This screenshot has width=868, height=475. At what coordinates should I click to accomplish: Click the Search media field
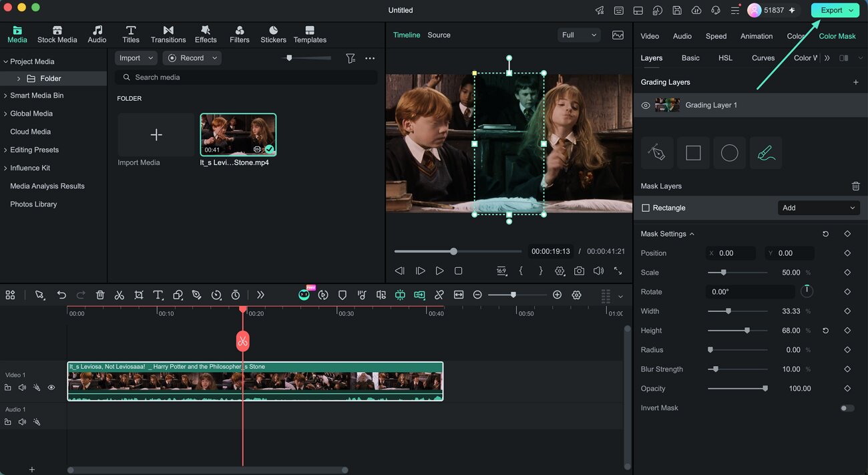[246, 77]
